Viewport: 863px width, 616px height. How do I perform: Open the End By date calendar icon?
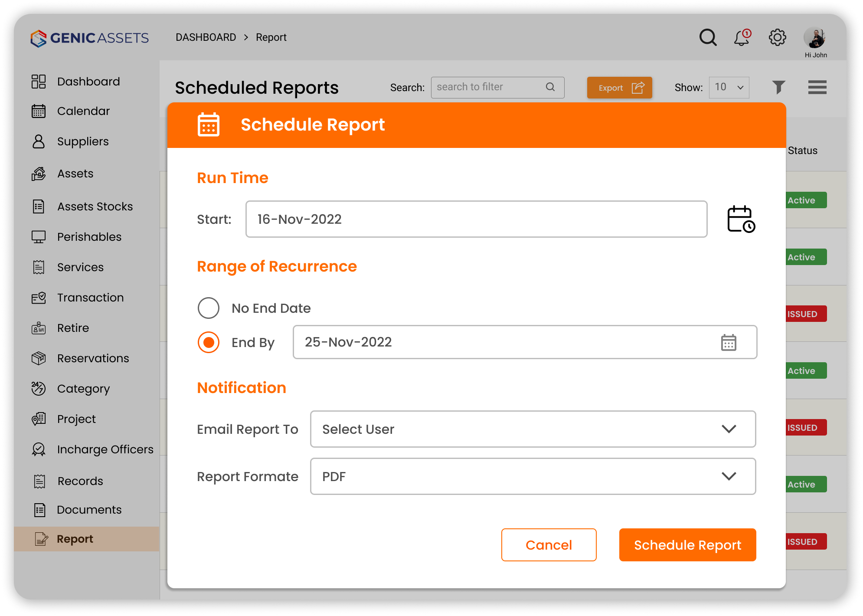point(729,342)
